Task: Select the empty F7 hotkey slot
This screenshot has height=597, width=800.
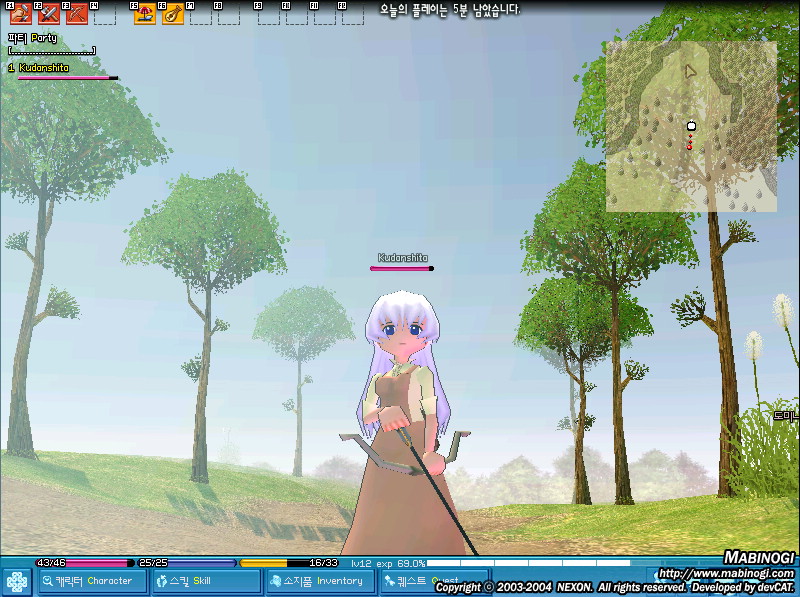Action: pyautogui.click(x=201, y=14)
